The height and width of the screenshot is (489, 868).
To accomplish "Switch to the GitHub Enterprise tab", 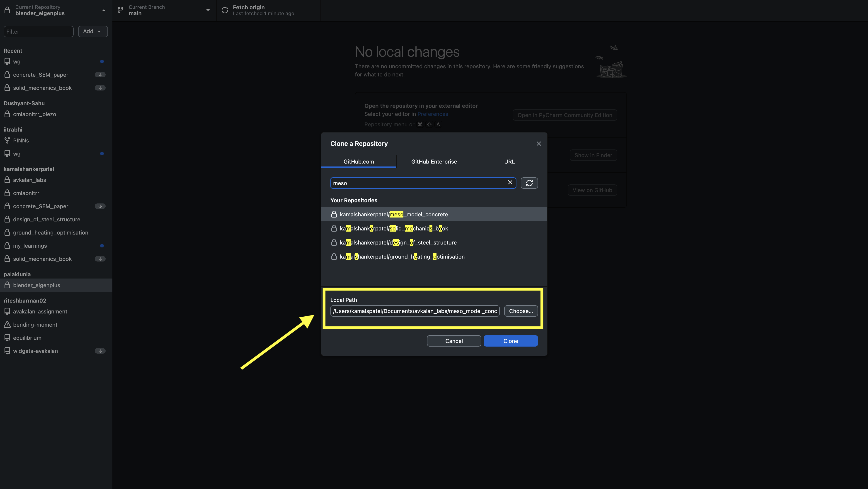I will [x=434, y=161].
